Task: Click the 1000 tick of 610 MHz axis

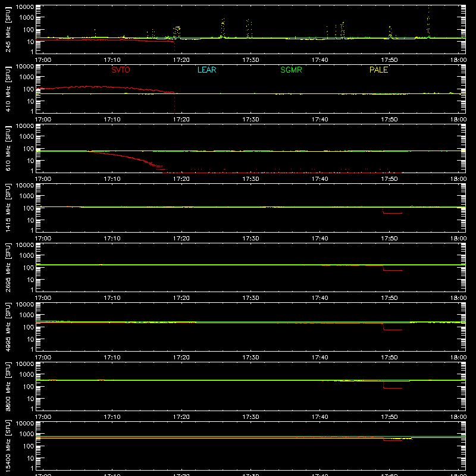Action: tap(27, 136)
